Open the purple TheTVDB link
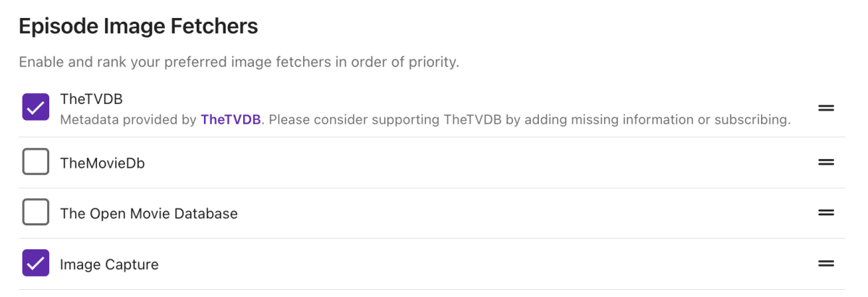Screen dimensions: 868x297 pyautogui.click(x=230, y=119)
